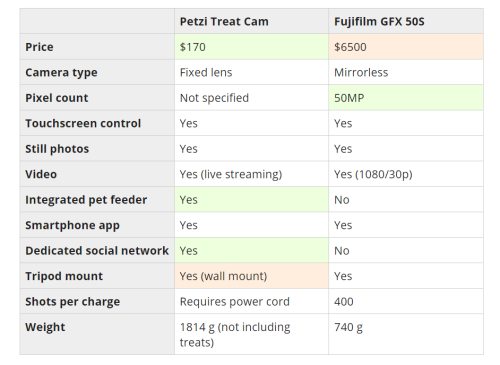
Task: Click the Camera type row label
Action: click(x=97, y=72)
